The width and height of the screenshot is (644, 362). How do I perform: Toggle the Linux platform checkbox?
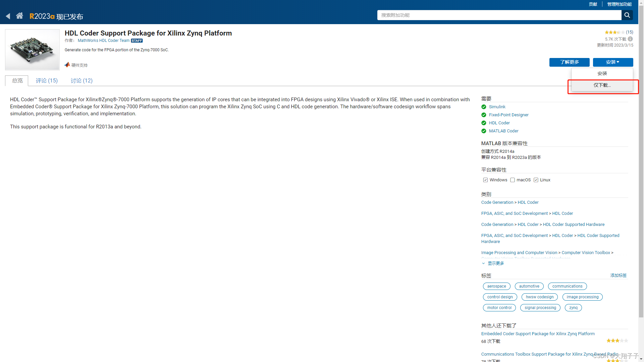point(536,180)
